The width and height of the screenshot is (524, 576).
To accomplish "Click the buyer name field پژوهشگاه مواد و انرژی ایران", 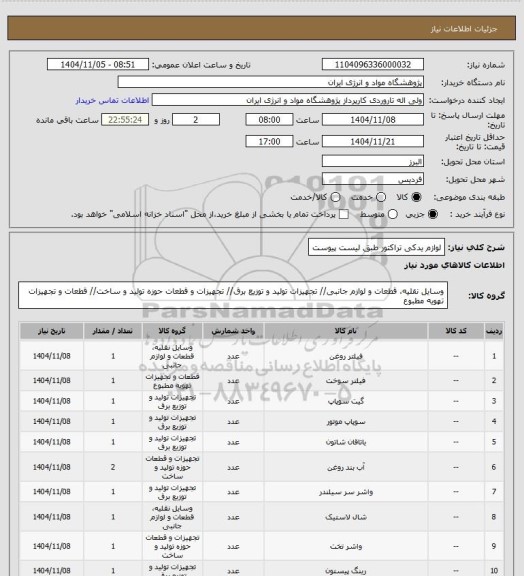I will pyautogui.click(x=270, y=82).
